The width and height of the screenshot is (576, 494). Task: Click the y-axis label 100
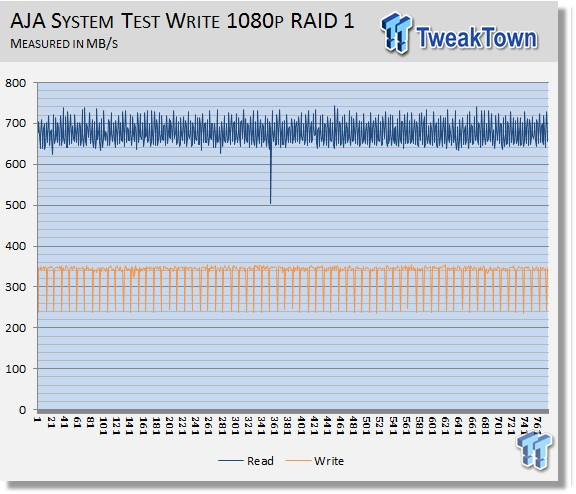point(16,369)
